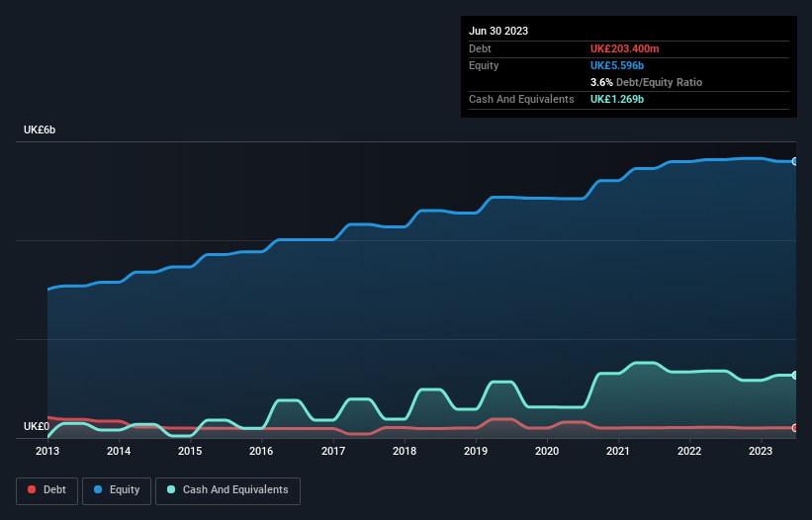Click the 2013 x-axis label
This screenshot has width=812, height=520.
47,451
